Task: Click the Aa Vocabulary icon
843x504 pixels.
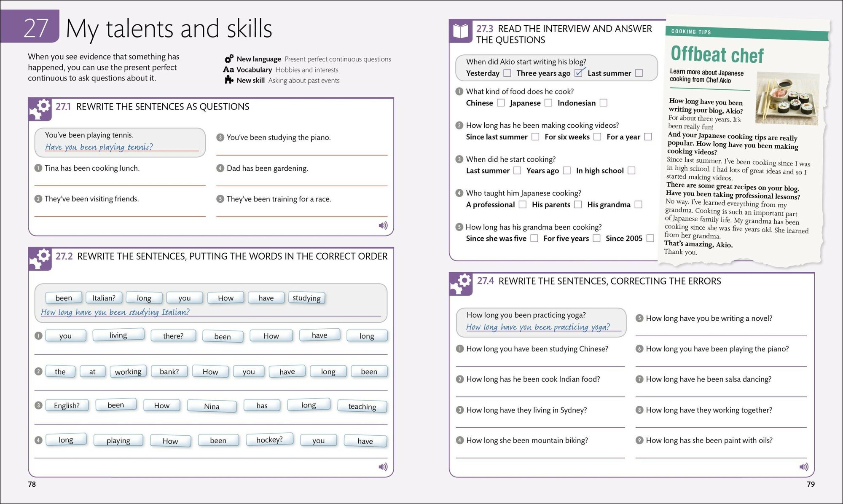Action: point(228,70)
